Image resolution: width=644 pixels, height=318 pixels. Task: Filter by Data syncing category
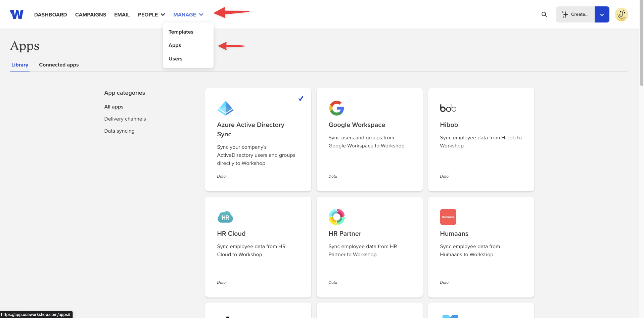119,131
